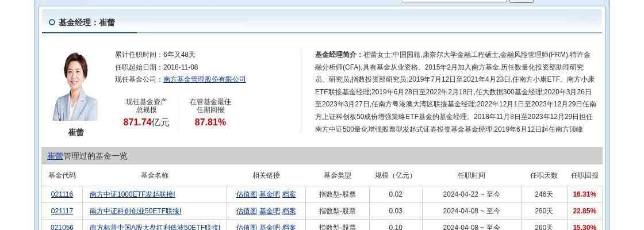Viewport: 644px width, 230px height.
Task: Click the 基金名称 column header
Action: 155,175
